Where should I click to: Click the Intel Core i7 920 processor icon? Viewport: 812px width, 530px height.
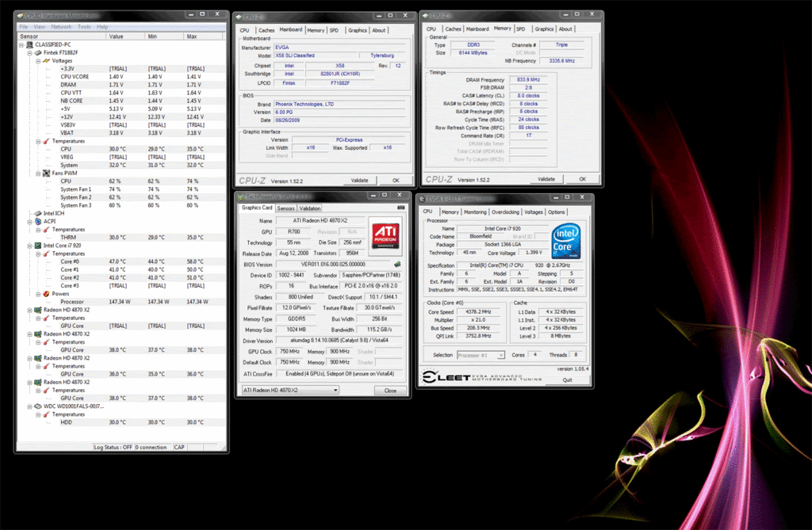tap(38, 246)
